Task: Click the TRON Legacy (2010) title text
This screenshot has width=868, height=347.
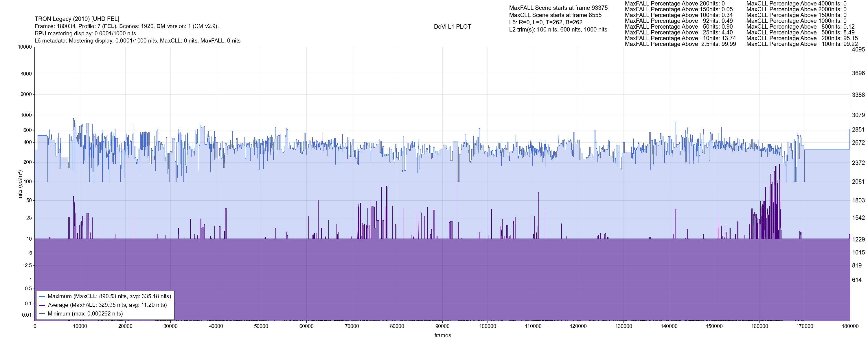Action: pos(77,19)
